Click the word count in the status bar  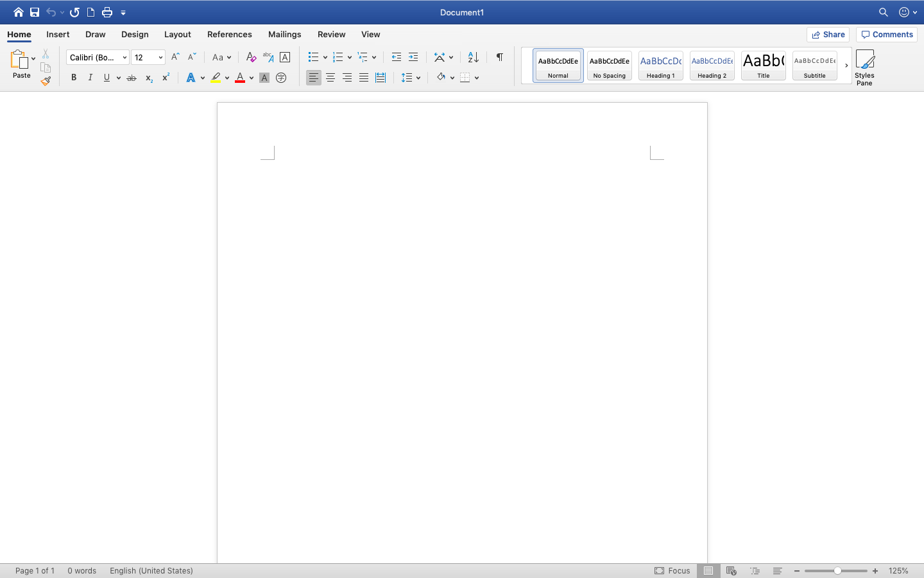[x=81, y=571]
